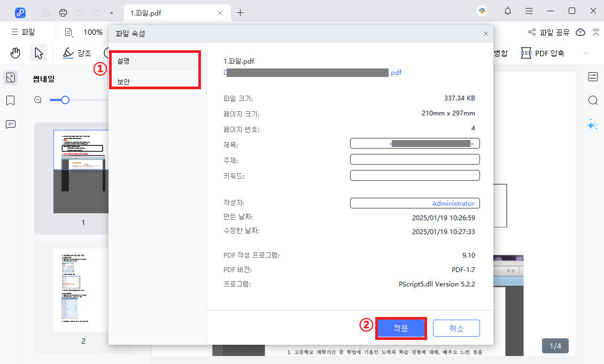Click the undo arrow icon

80,13
